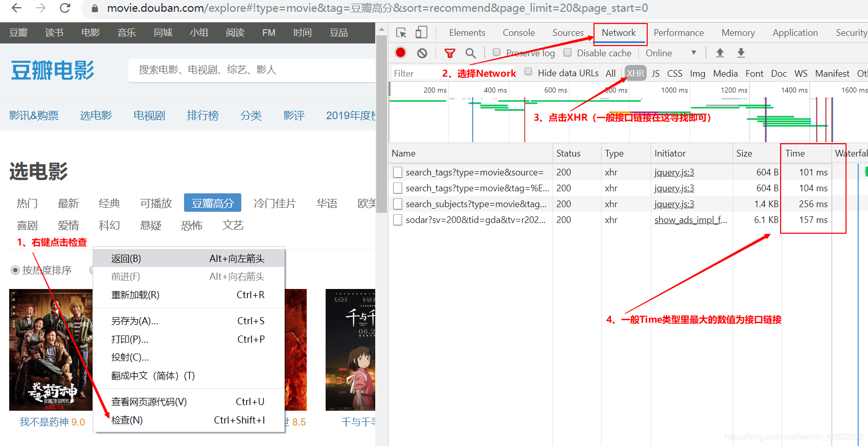
Task: Stop recording network log red button
Action: (x=401, y=53)
